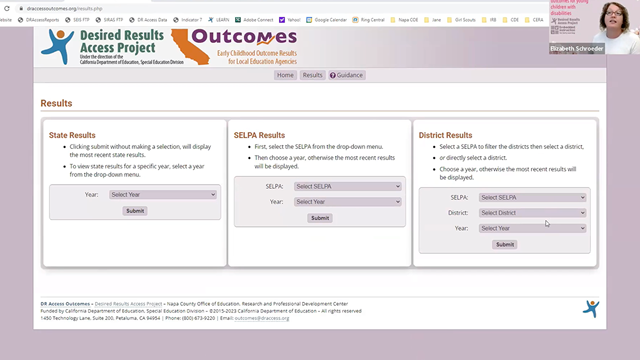The width and height of the screenshot is (640, 360).
Task: Click the Desired Results Access Project logo
Action: tap(112, 47)
